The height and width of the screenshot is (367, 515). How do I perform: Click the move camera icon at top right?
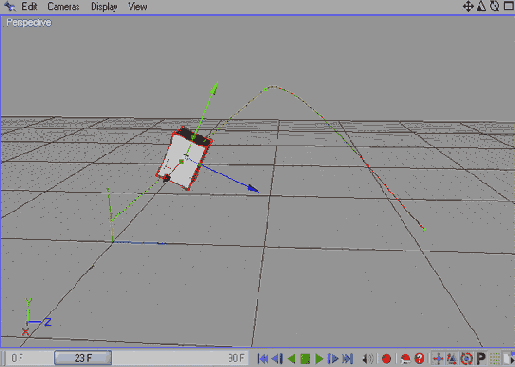tap(468, 6)
